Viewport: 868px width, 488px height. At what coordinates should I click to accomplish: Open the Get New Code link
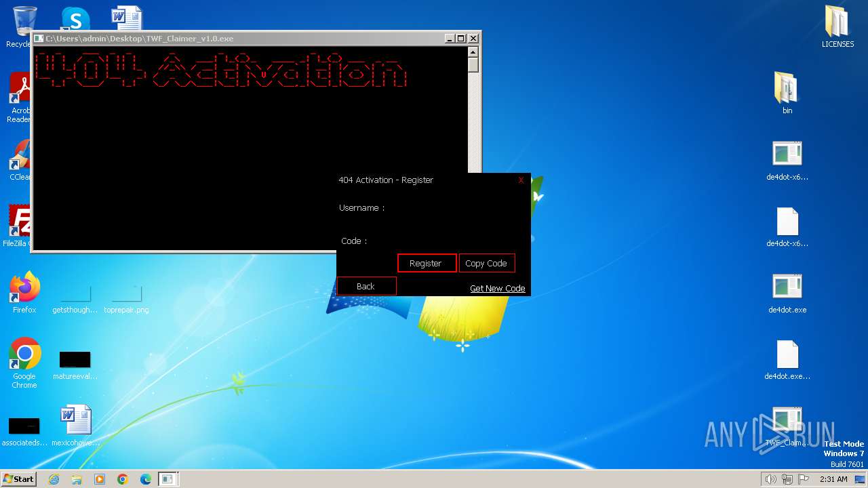[497, 288]
